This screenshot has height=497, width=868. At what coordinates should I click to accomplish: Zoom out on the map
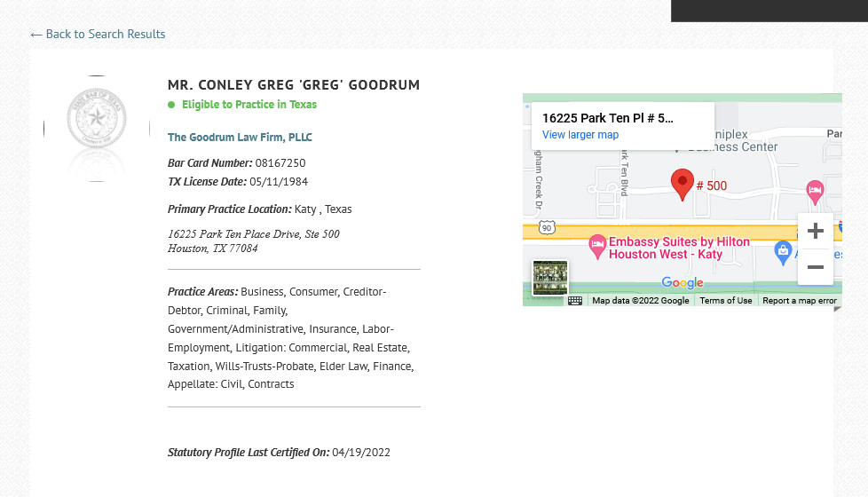click(x=816, y=267)
